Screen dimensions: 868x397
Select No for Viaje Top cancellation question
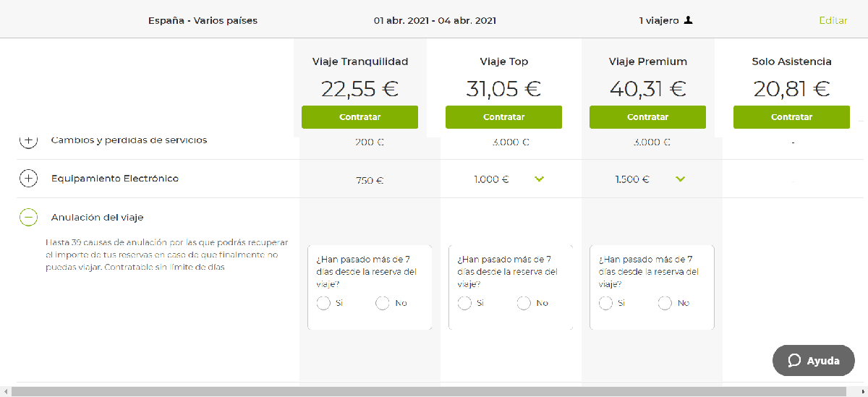[524, 303]
